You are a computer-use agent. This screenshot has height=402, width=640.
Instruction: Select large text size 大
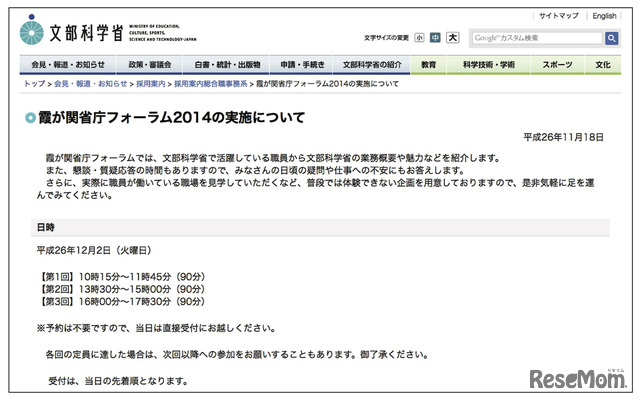coord(452,38)
